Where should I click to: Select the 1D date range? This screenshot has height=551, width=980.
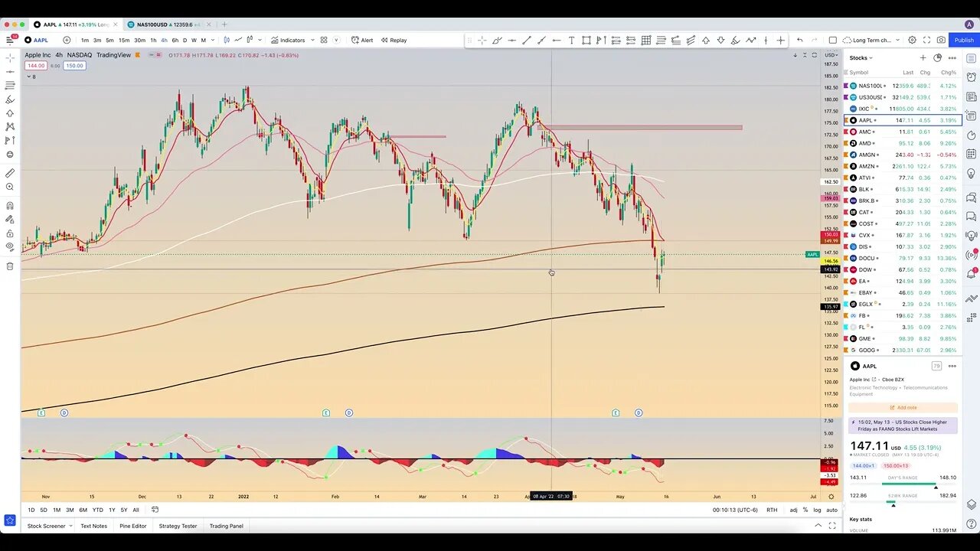31,510
